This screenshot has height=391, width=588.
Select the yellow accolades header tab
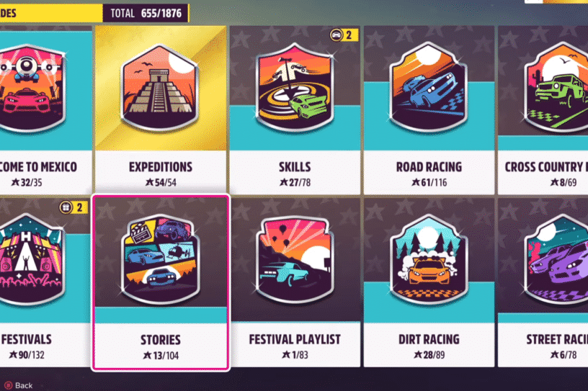point(51,14)
